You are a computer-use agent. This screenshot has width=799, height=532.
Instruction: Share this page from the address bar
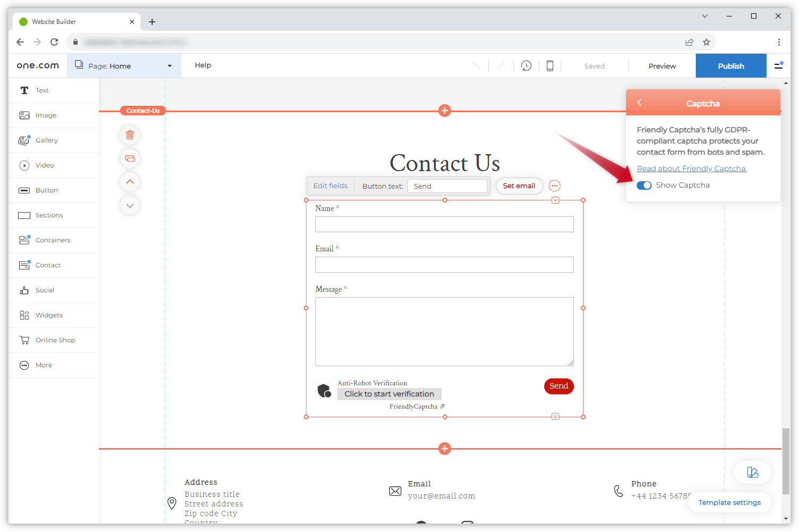[689, 42]
